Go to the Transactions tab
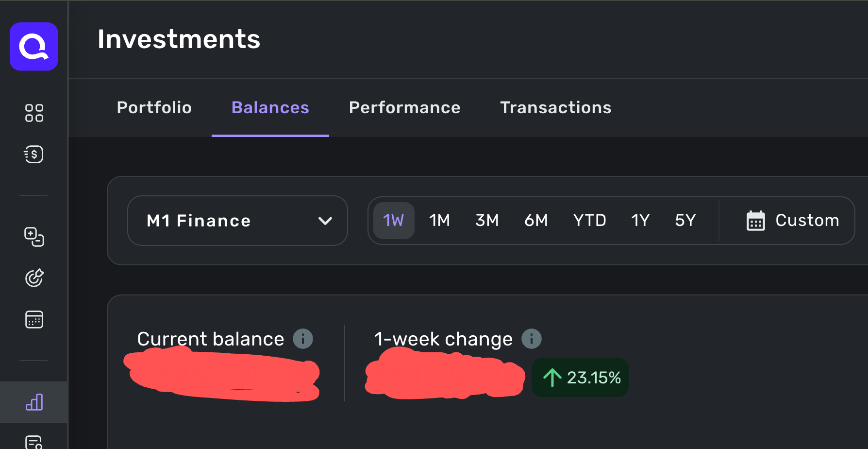Image resolution: width=868 pixels, height=449 pixels. click(x=556, y=107)
